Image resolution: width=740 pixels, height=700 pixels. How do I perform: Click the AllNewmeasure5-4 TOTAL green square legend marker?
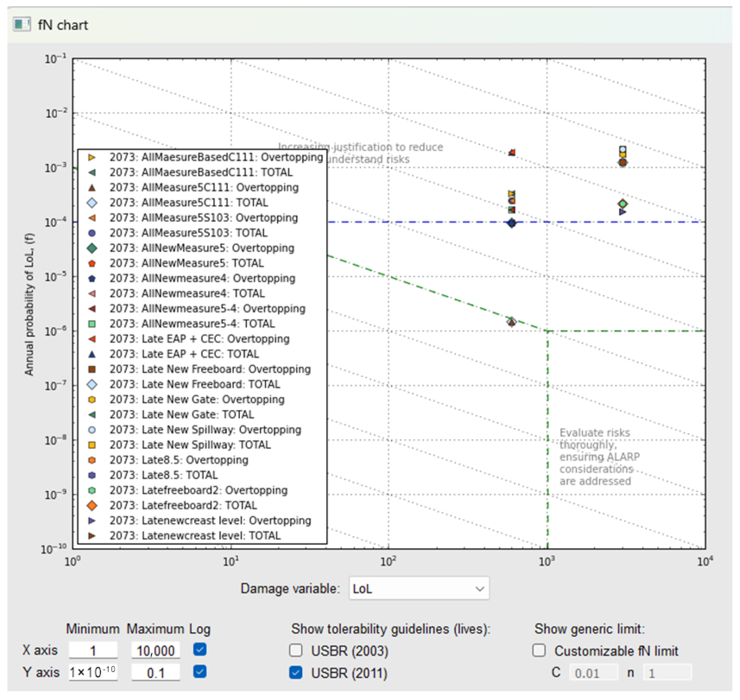[92, 324]
